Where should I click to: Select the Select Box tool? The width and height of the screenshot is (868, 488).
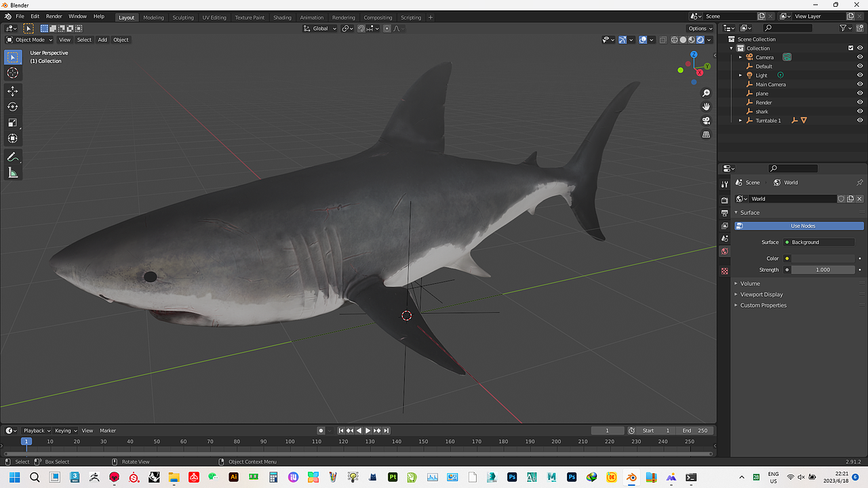[13, 57]
